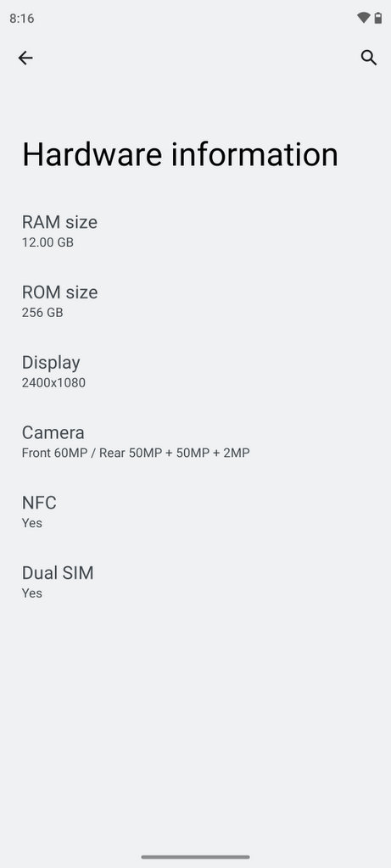391x868 pixels.
Task: Select the Hardware information page title
Action: click(180, 154)
